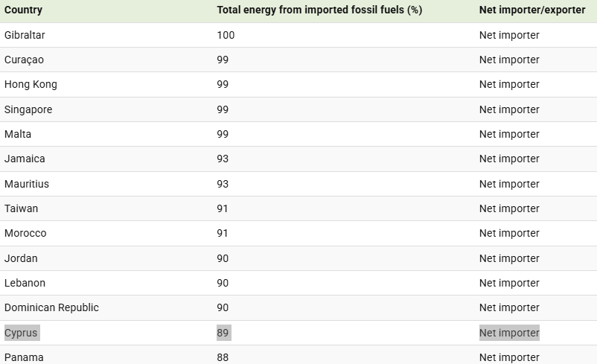597x364 pixels.
Task: Click the highlighted 89 value for Cyprus
Action: [223, 333]
